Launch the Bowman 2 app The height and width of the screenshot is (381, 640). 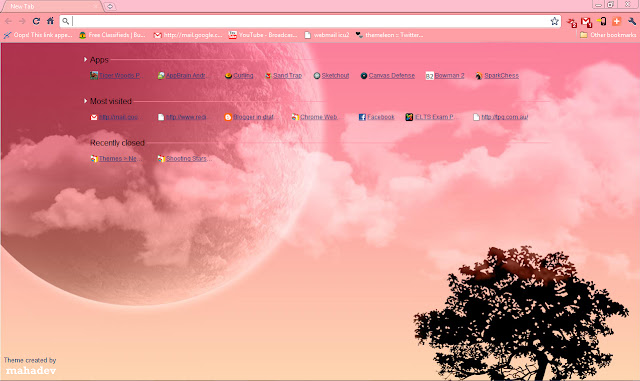[449, 76]
